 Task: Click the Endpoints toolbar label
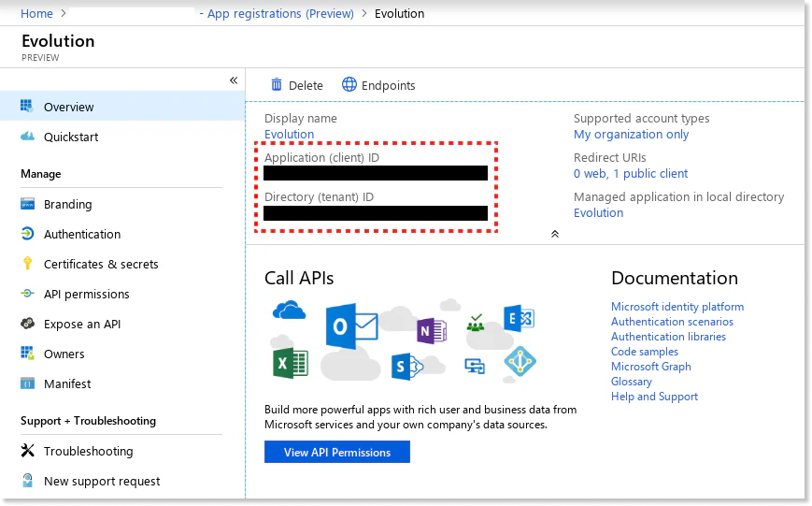pyautogui.click(x=389, y=85)
